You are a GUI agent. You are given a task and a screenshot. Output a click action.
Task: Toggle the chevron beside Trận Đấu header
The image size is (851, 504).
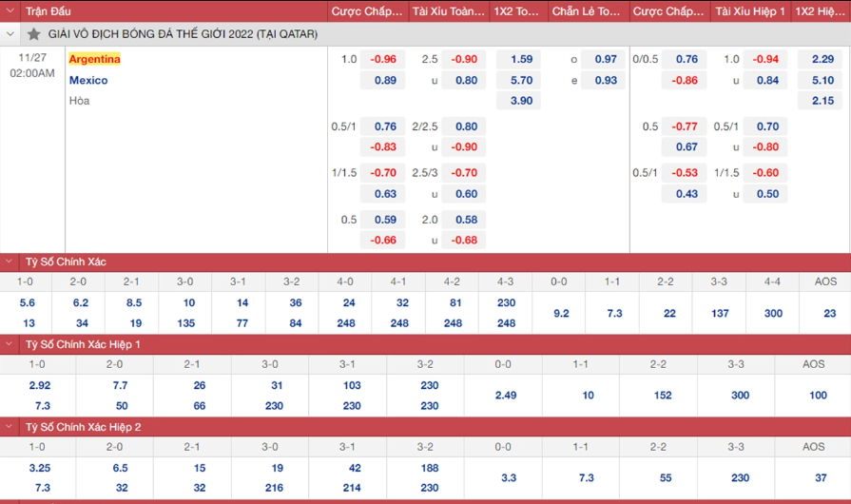pyautogui.click(x=10, y=10)
